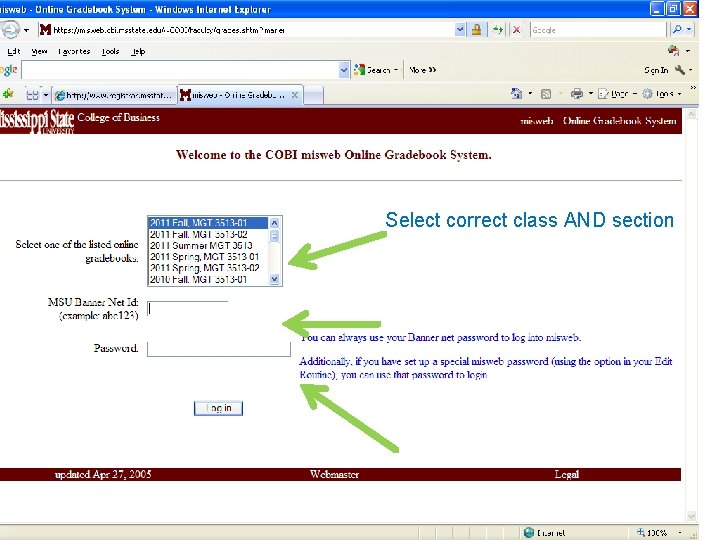
Task: Click the zoom level 100% control
Action: (657, 533)
